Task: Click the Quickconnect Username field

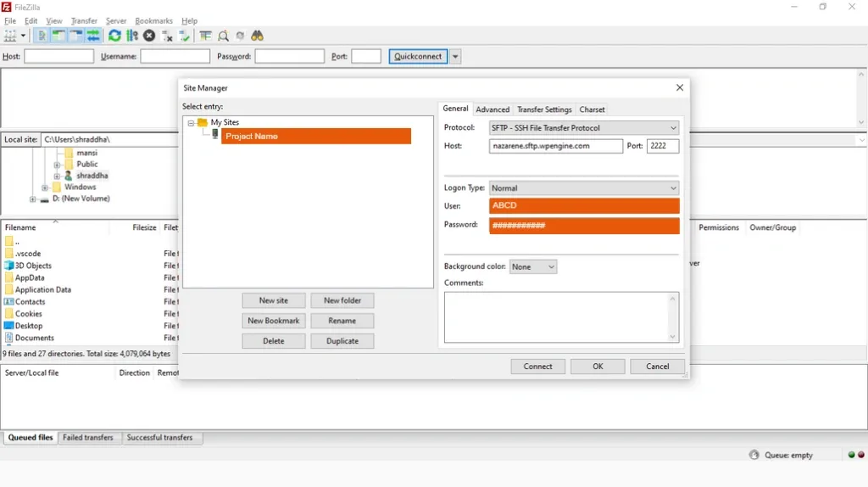Action: 175,57
